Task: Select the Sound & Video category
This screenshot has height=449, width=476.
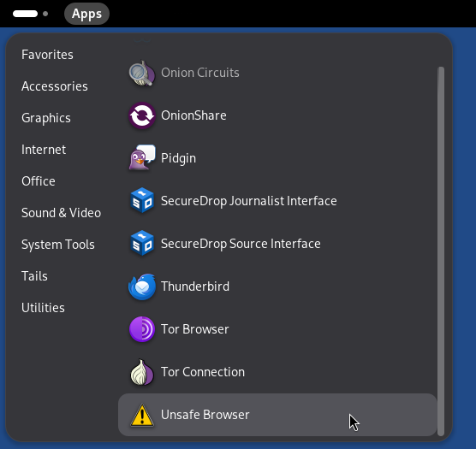Action: (62, 213)
